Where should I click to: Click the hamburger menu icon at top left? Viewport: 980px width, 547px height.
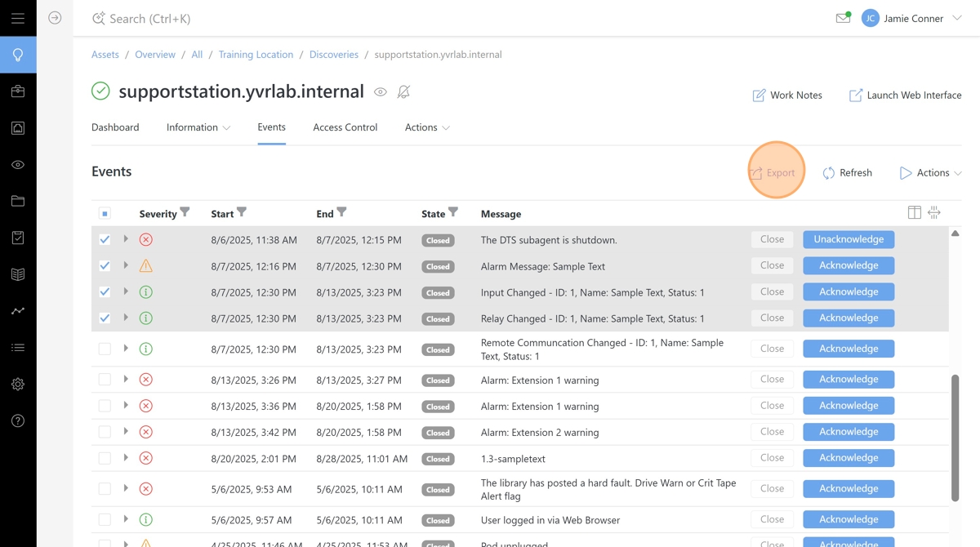click(x=18, y=18)
